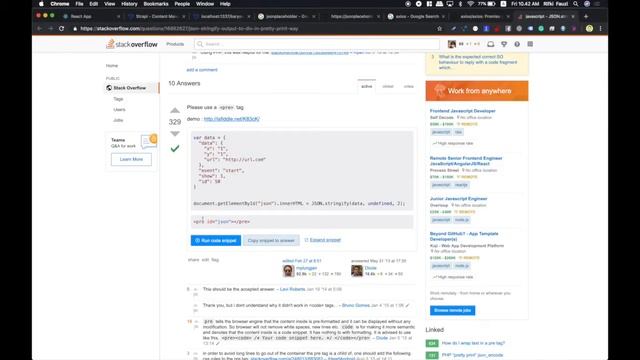Open Users in the left sidebar
Viewport: 640px width, 360px height.
point(119,109)
